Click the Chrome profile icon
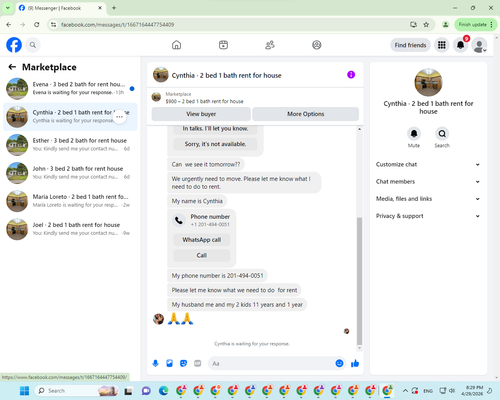500x400 pixels. [445, 24]
